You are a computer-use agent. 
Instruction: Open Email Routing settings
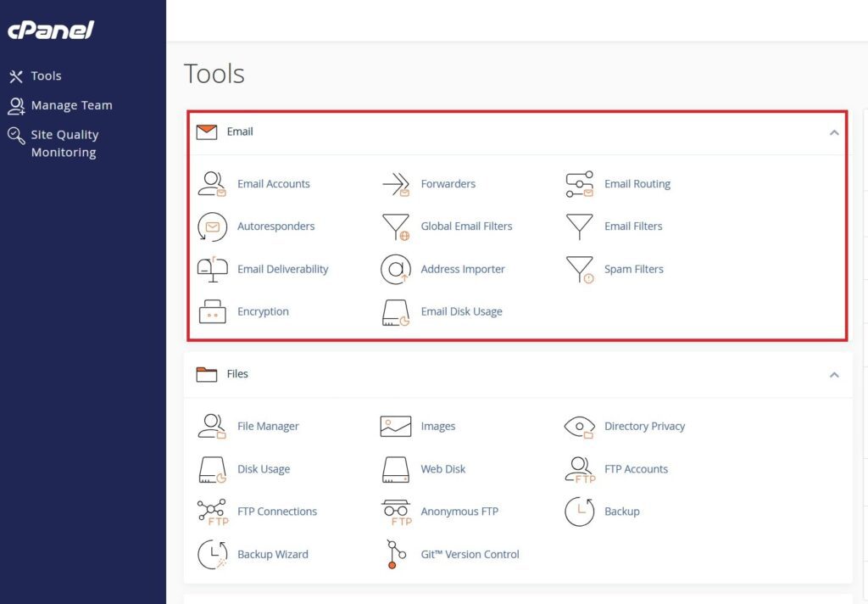pos(637,183)
